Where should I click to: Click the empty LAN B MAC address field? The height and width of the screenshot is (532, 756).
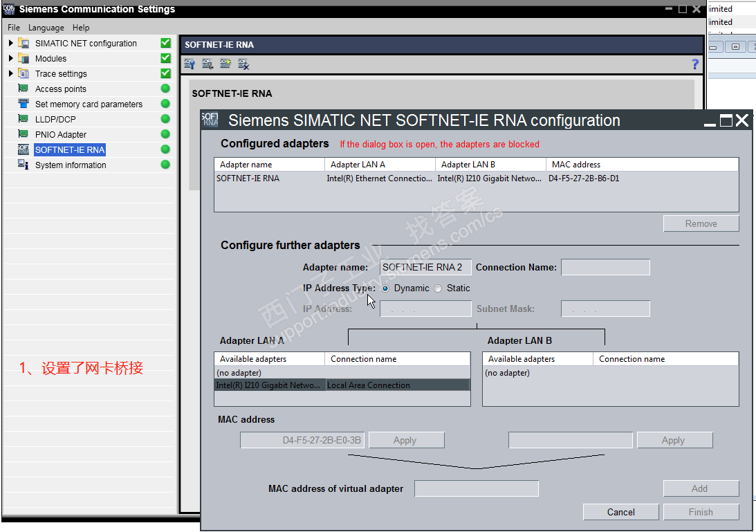tap(571, 440)
